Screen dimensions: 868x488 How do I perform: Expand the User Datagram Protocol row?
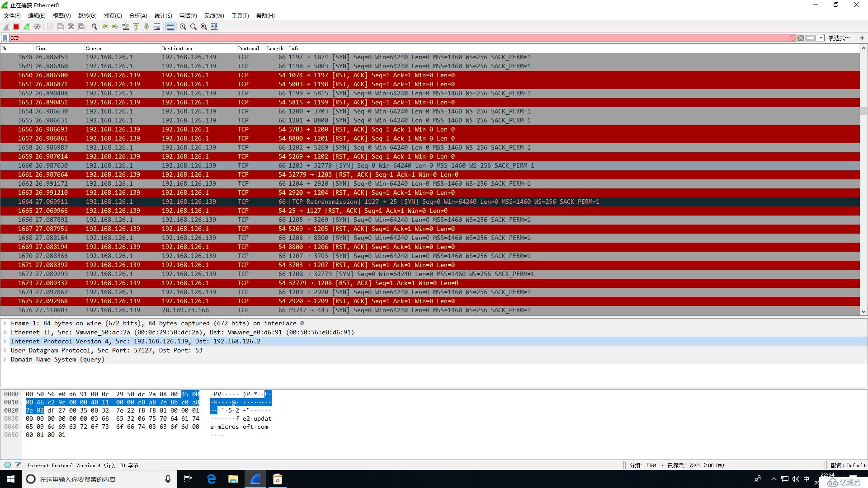5,350
